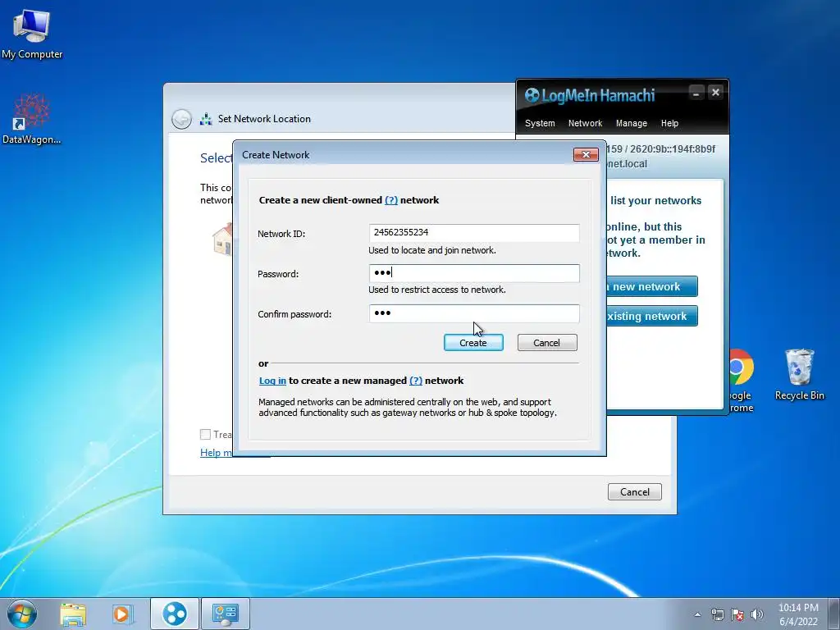
Task: Click the Show Desktop strip on taskbar
Action: pos(835,614)
